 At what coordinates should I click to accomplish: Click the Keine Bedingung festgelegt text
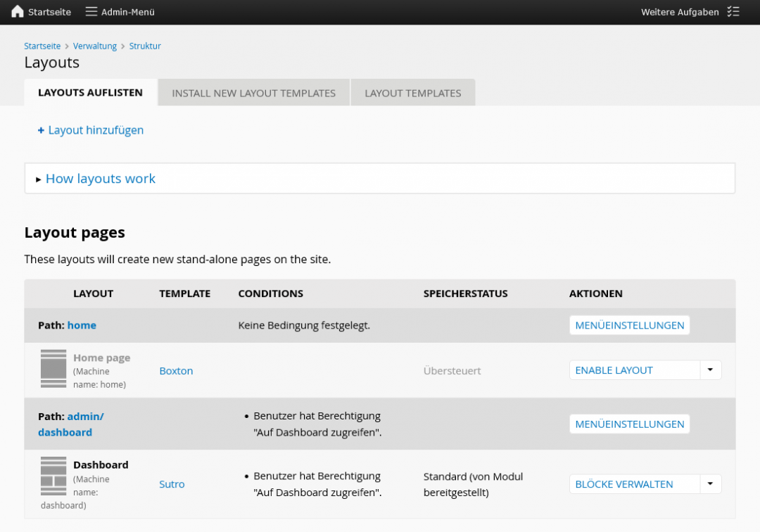tap(305, 325)
